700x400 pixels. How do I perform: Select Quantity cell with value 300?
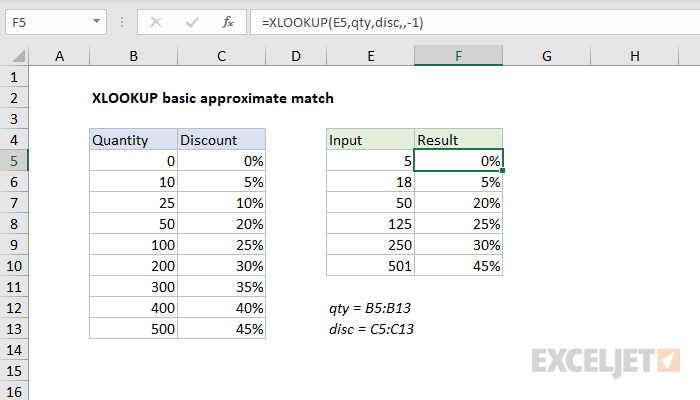tap(133, 287)
